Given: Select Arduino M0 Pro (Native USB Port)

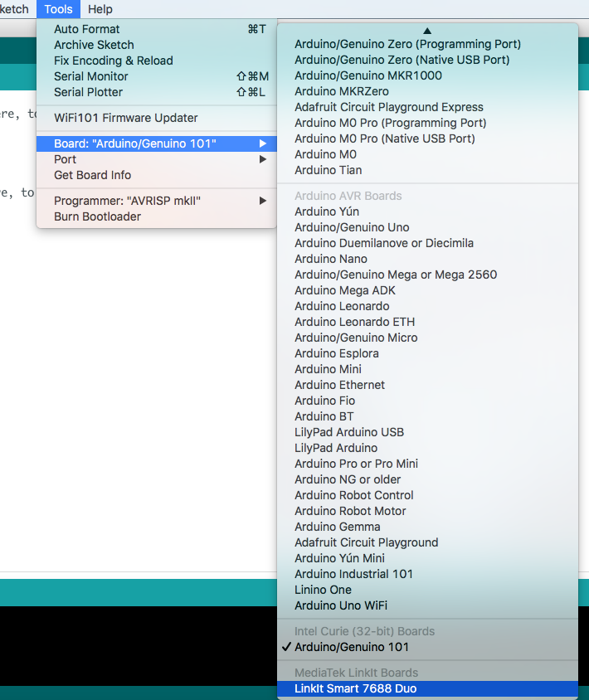Looking at the screenshot, I should tap(427, 139).
